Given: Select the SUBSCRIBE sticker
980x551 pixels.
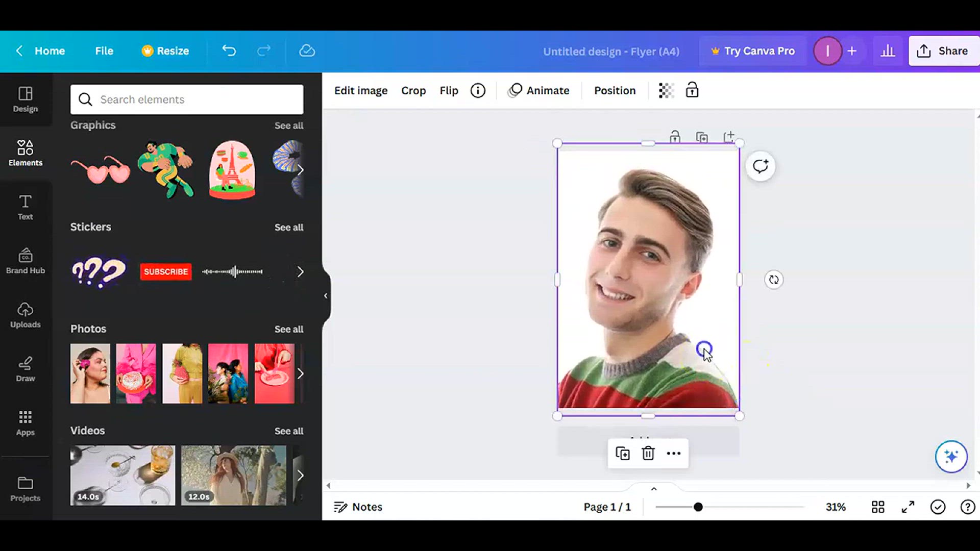Looking at the screenshot, I should [x=166, y=271].
